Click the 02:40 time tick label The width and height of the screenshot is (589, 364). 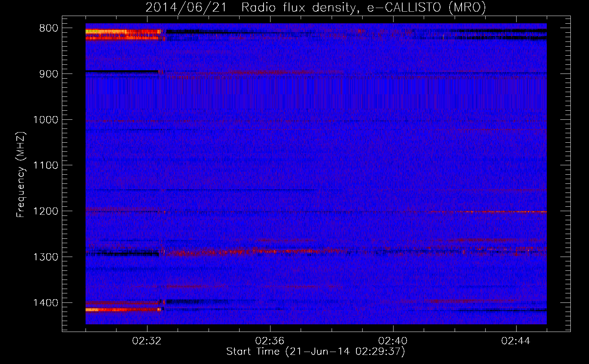pos(393,341)
